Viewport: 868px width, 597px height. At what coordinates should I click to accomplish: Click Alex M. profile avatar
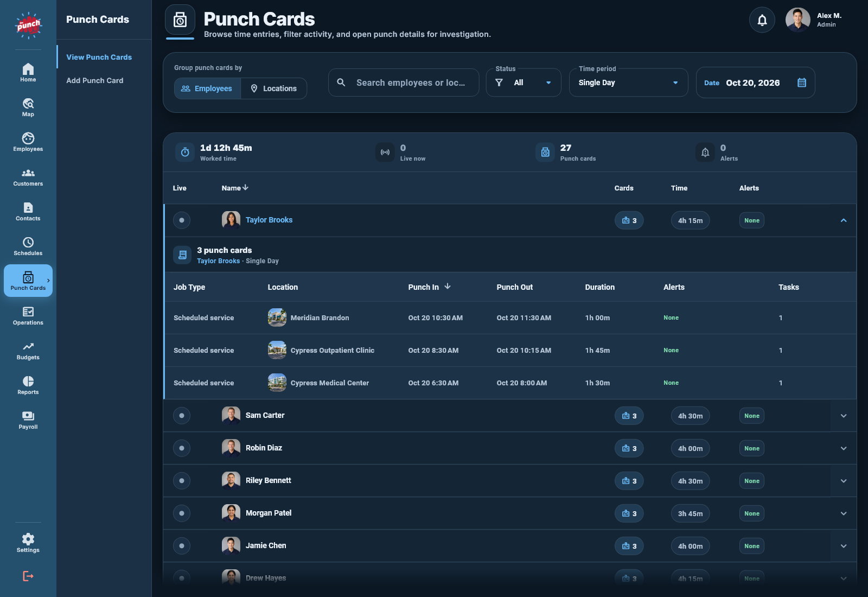point(797,20)
